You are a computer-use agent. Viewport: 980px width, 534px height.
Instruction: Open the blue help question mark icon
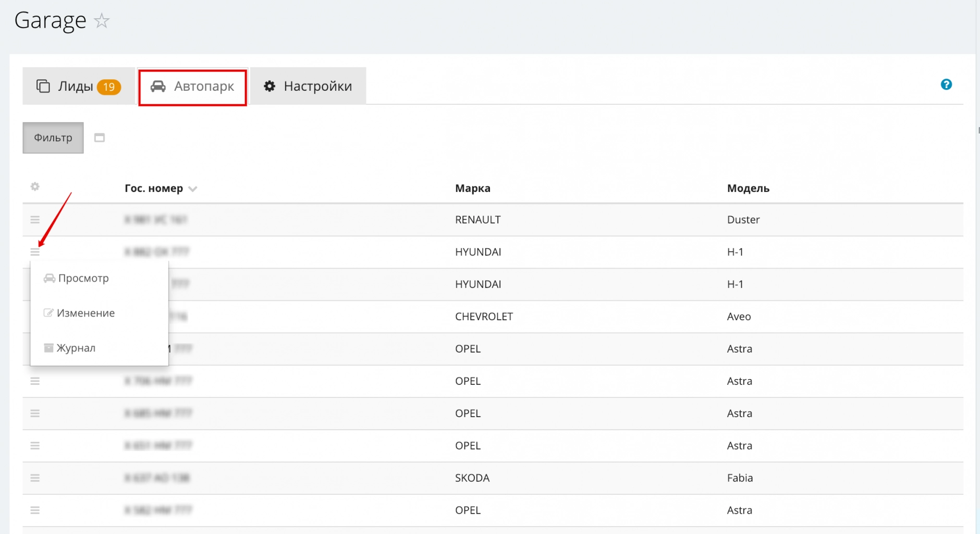pos(946,84)
